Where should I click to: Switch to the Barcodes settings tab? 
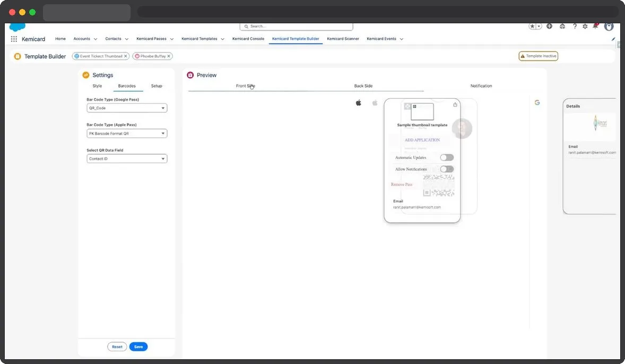(127, 86)
